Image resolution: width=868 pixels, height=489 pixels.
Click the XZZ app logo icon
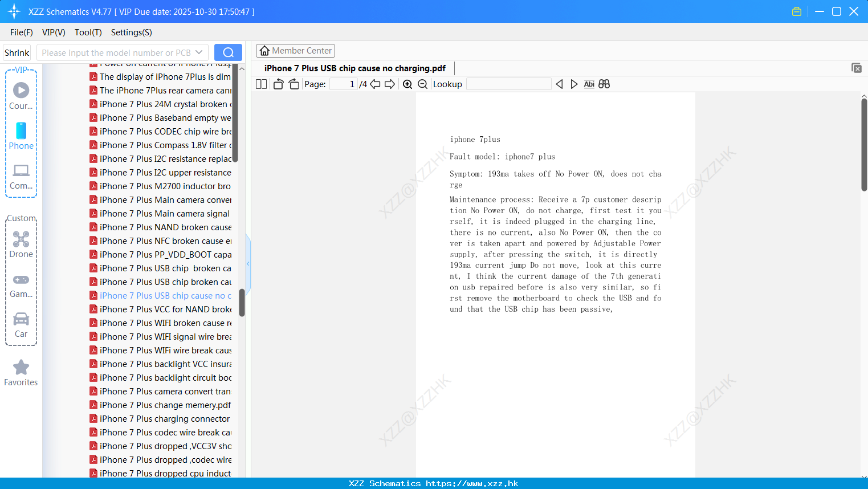[x=14, y=11]
